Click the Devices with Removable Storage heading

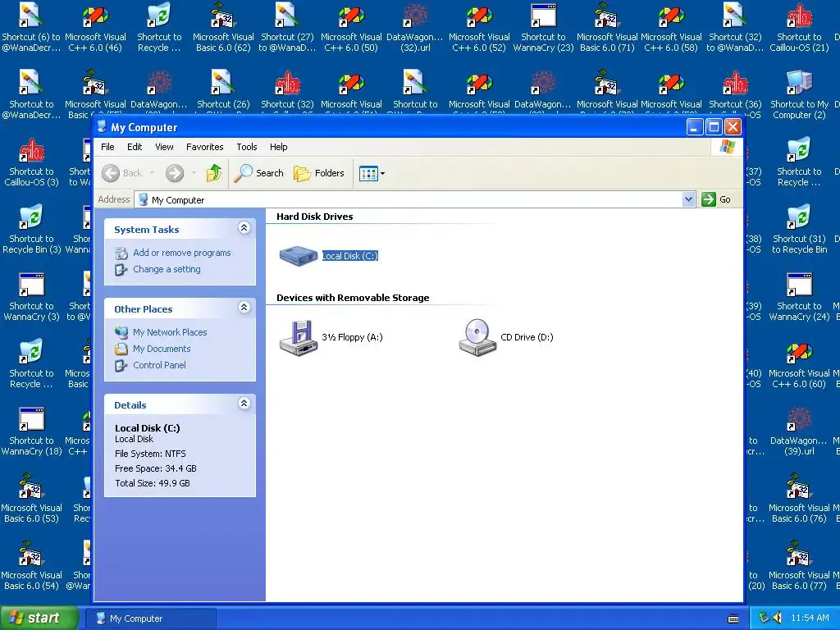point(353,298)
